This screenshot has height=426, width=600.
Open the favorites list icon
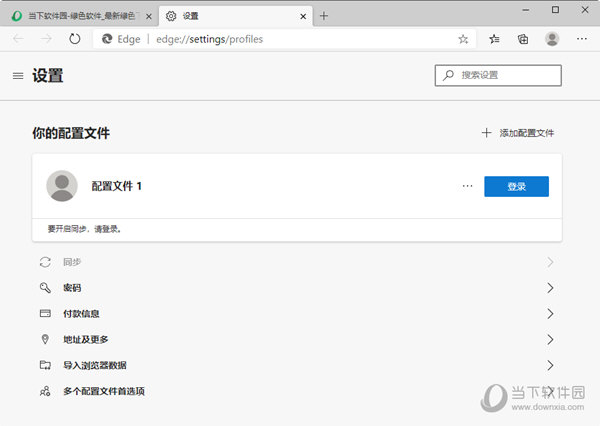point(495,39)
